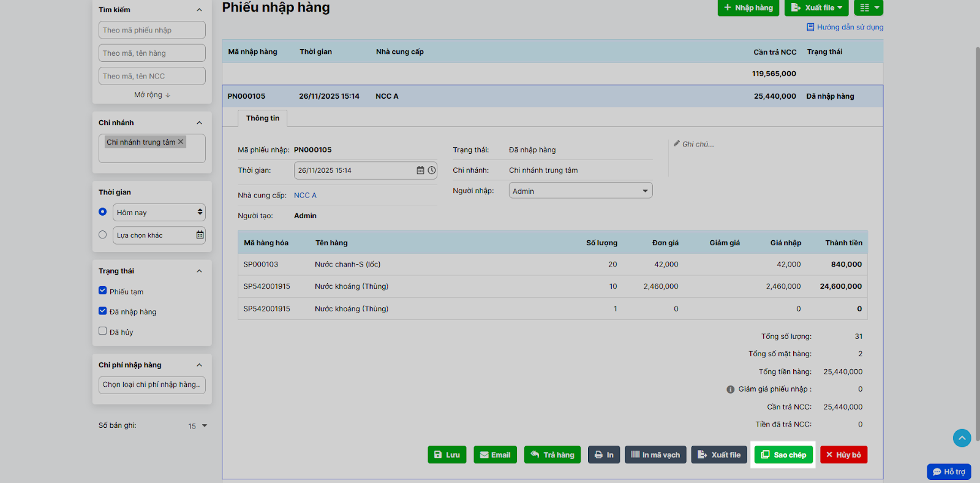Click the Nhà cung cấp column header
Image resolution: width=980 pixels, height=483 pixels.
pos(400,52)
